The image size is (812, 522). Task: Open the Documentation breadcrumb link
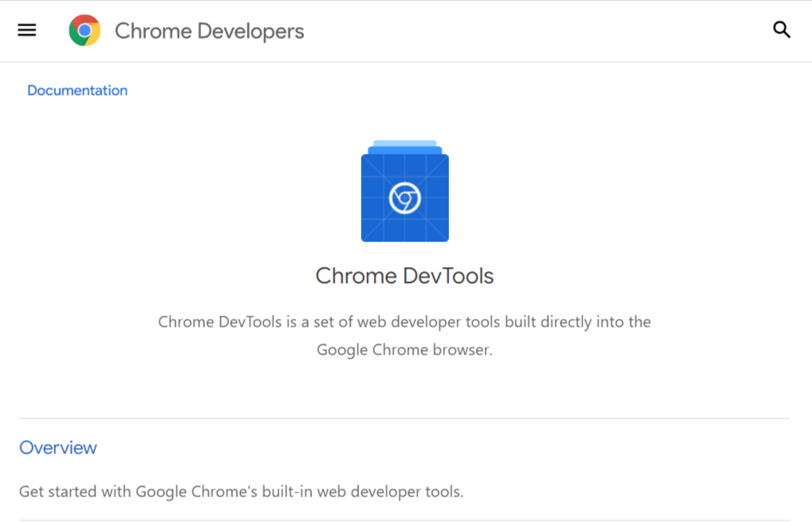pyautogui.click(x=77, y=91)
